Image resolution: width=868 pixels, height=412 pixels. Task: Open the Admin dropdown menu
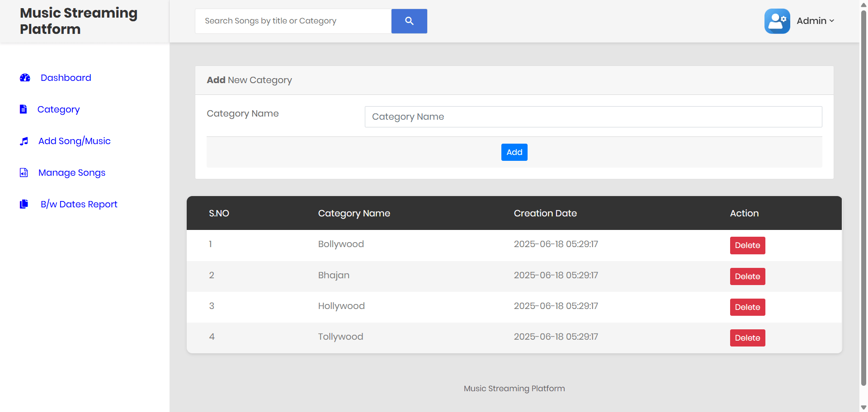[816, 21]
